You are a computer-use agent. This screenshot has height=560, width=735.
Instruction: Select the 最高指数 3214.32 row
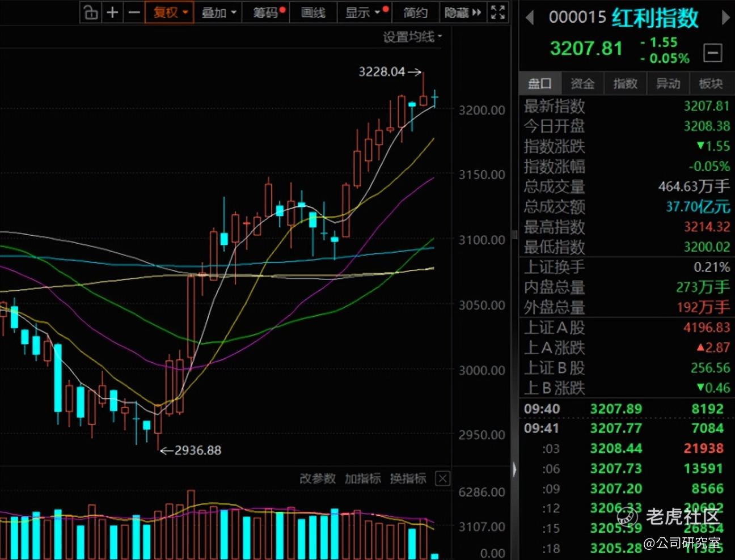(627, 227)
